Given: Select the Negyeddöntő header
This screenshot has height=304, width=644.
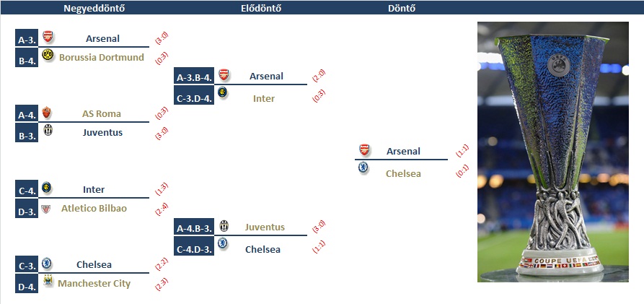Looking at the screenshot, I should click(94, 8).
